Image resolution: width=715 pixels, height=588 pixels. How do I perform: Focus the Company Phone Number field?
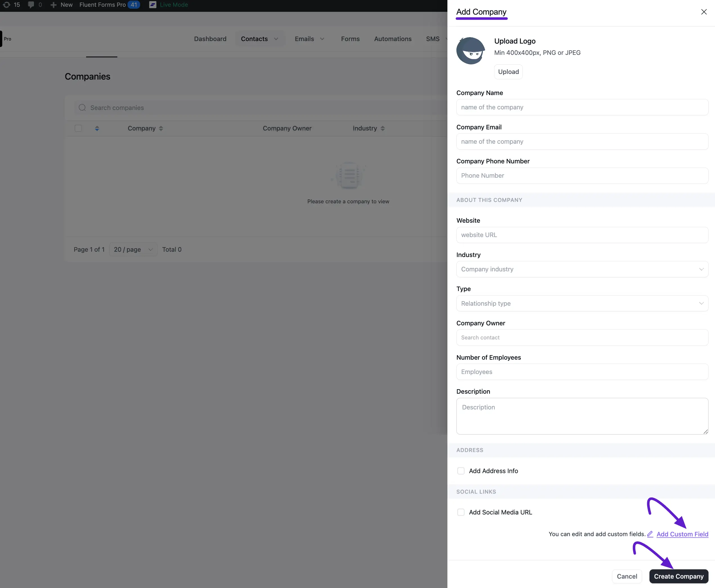[x=582, y=176]
